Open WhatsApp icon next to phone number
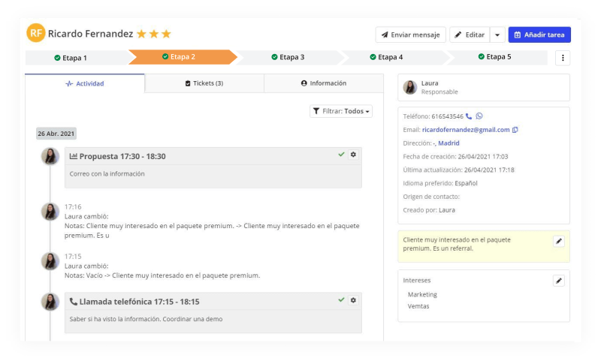The width and height of the screenshot is (601, 364). [x=479, y=116]
